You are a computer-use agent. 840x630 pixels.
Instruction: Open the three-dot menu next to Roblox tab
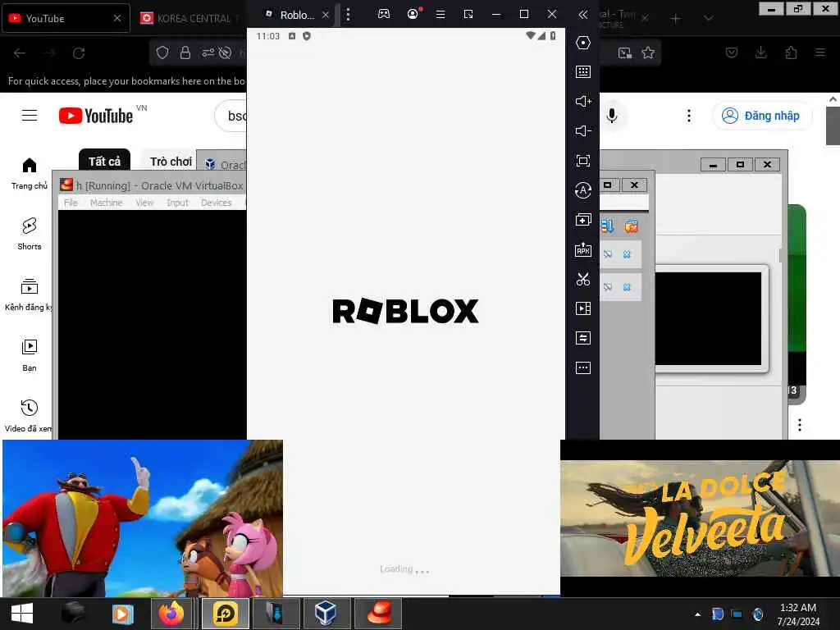348,15
